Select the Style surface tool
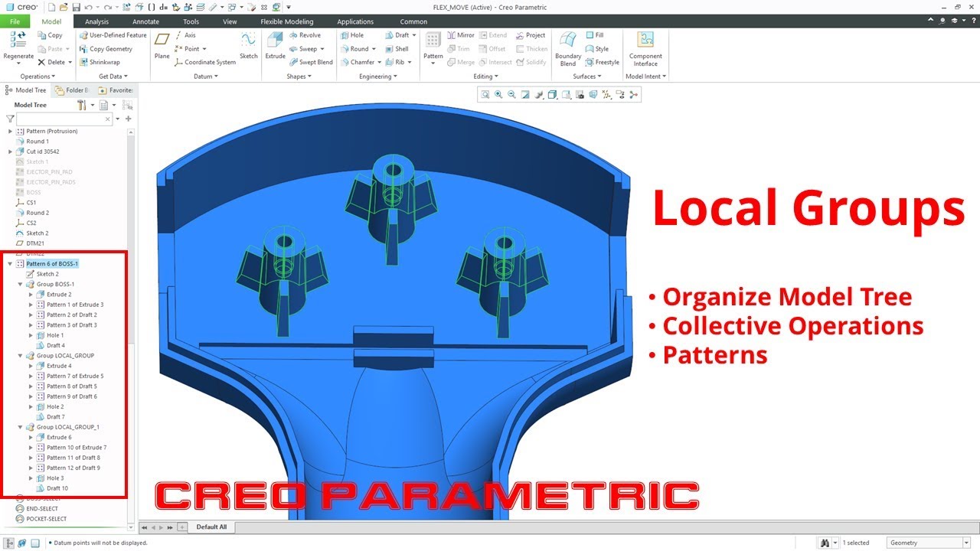 596,49
